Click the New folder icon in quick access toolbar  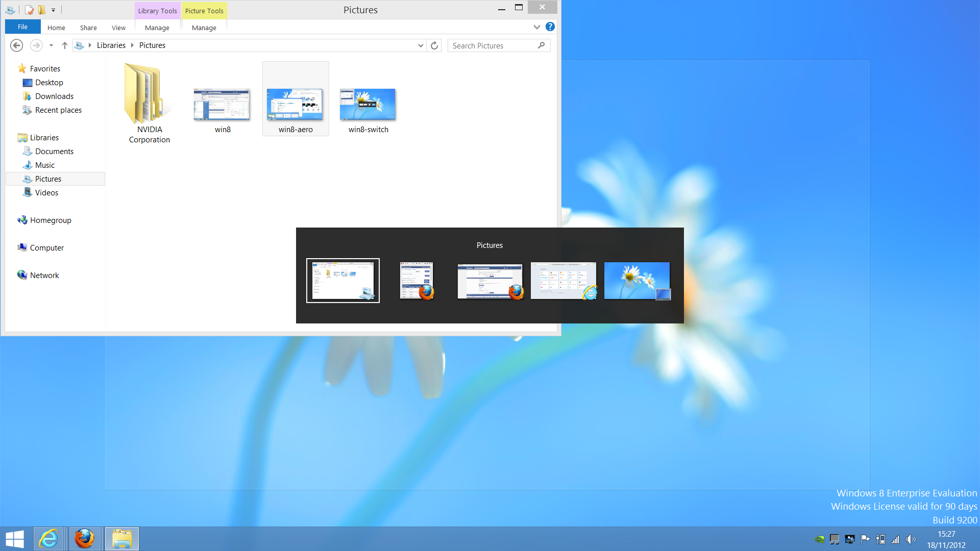pyautogui.click(x=42, y=10)
